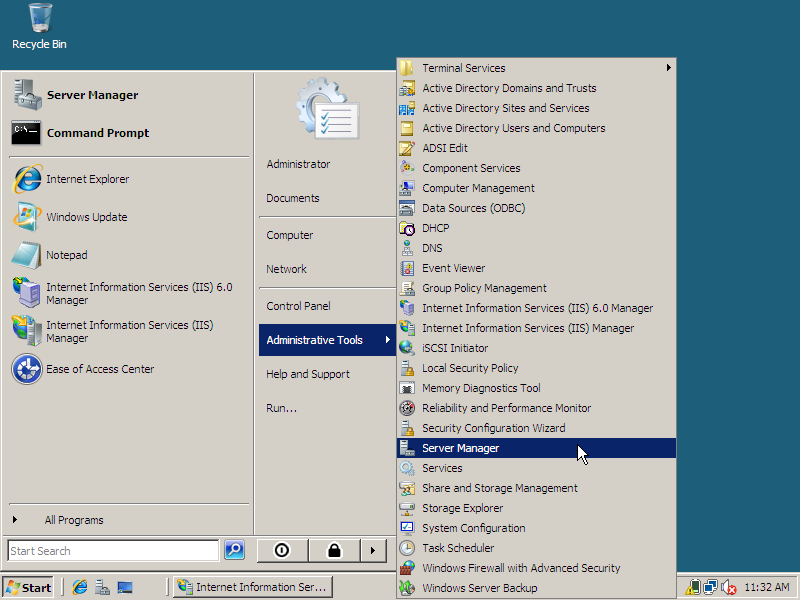Open Share and Storage Management
The image size is (800, 600).
536,488
